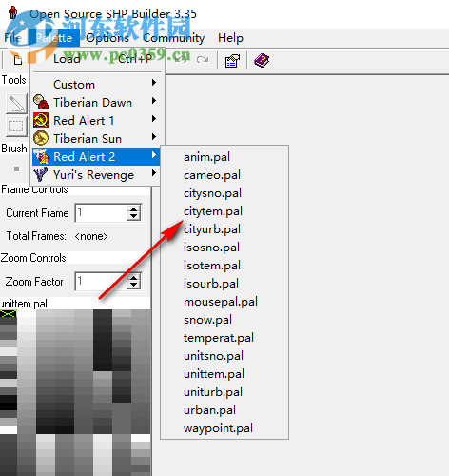
Task: Open the Preferences toolbar icon
Action: (232, 60)
